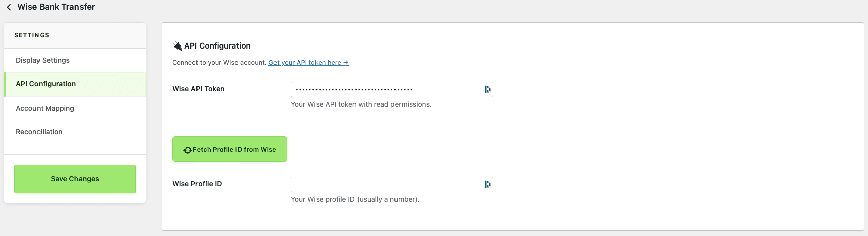The width and height of the screenshot is (868, 236).
Task: Click into the Wise Profile ID text box
Action: [x=385, y=184]
